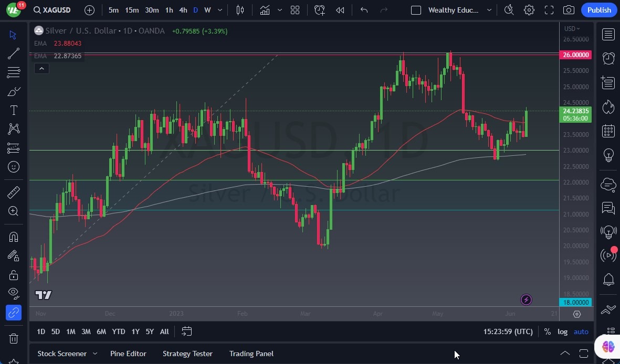Select the weekly W timeframe
Viewport: 620px width, 364px height.
pyautogui.click(x=207, y=10)
